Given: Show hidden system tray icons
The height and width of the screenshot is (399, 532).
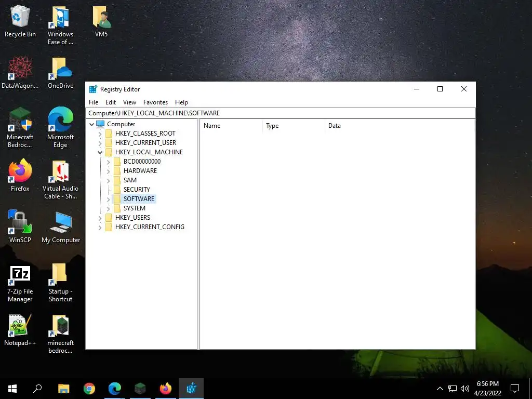Looking at the screenshot, I should (440, 389).
